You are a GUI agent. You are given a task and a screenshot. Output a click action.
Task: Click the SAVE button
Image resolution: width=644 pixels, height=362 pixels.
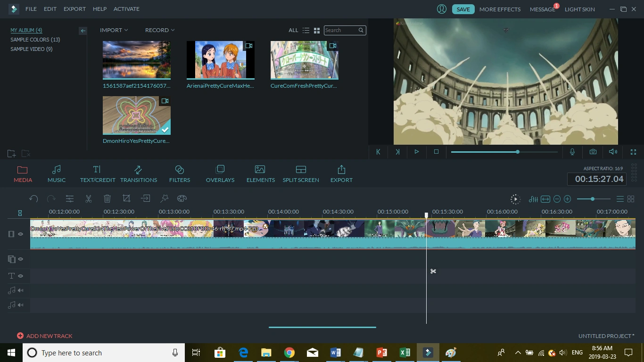click(x=463, y=9)
